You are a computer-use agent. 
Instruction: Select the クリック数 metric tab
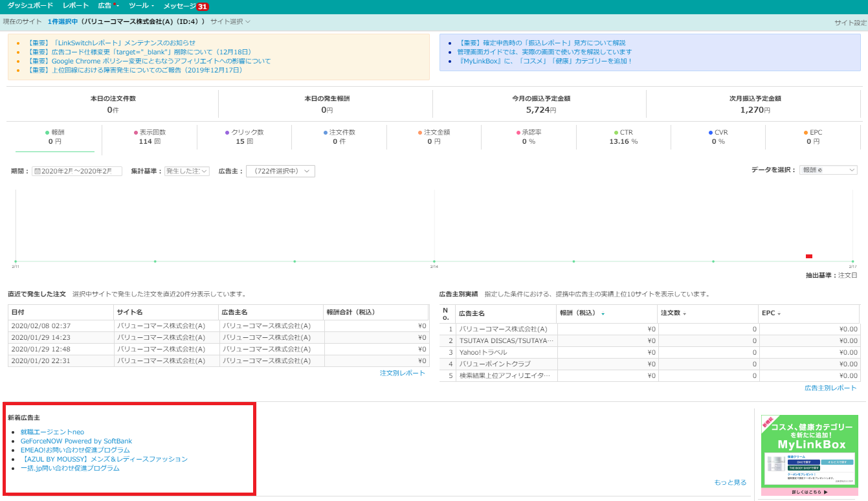244,137
